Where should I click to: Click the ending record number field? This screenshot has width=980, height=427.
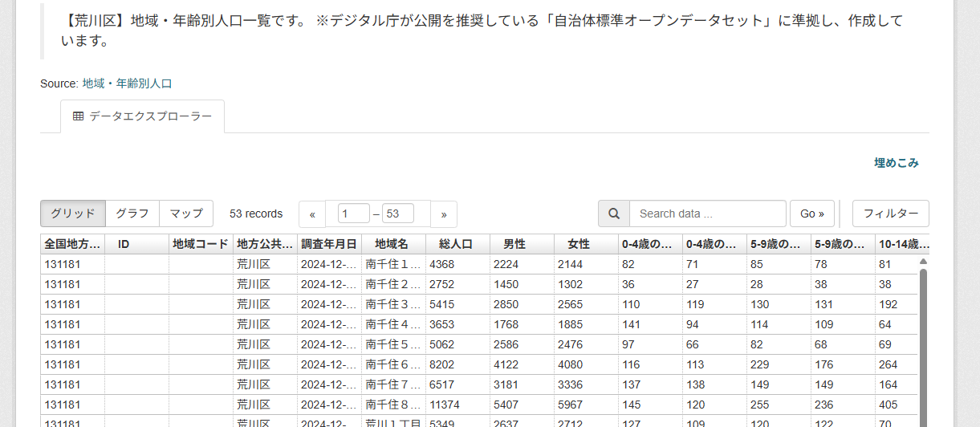coord(398,213)
